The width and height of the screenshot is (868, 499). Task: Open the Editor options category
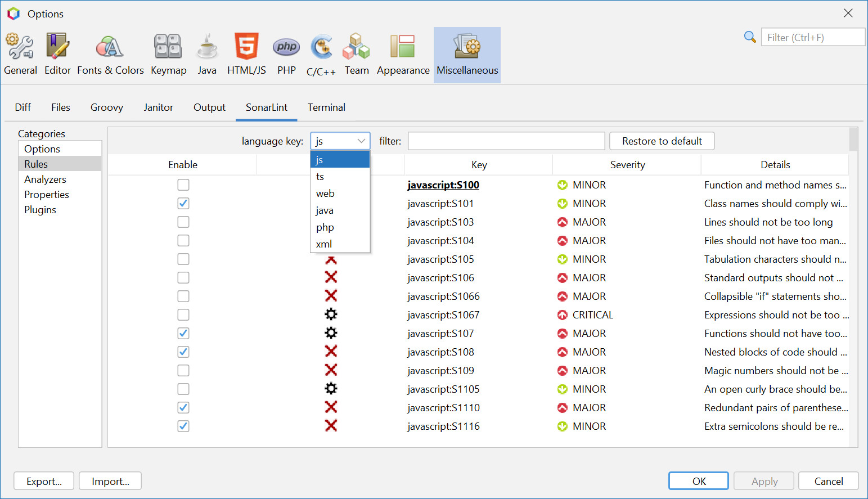57,55
